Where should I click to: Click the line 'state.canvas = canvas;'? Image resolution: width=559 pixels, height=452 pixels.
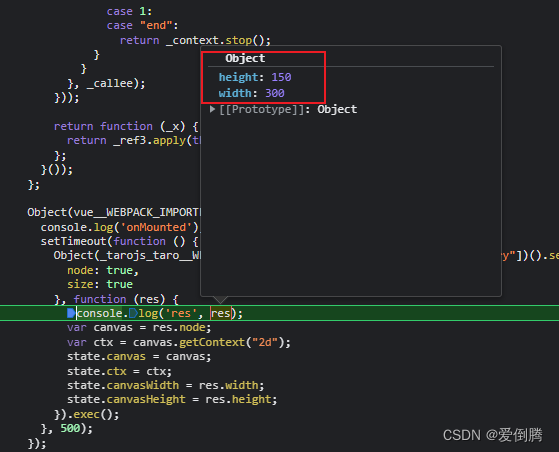coord(139,356)
